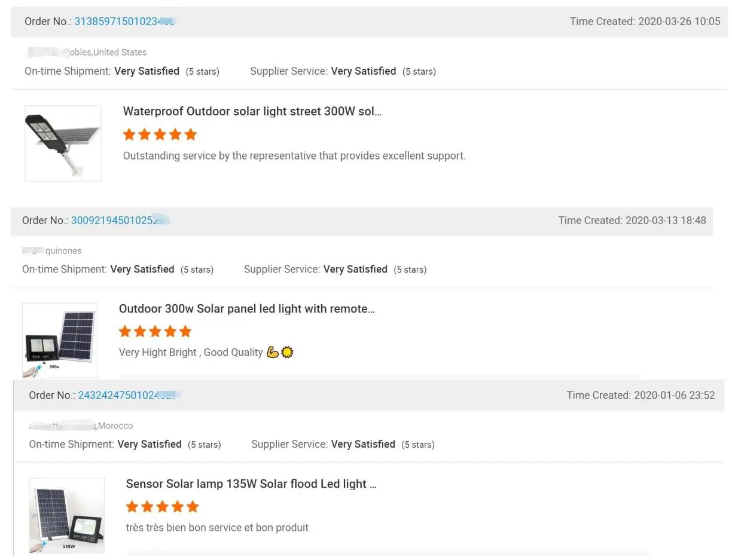The width and height of the screenshot is (732, 560).
Task: Click the 300w solar panel light thumbnail
Action: pyautogui.click(x=60, y=340)
